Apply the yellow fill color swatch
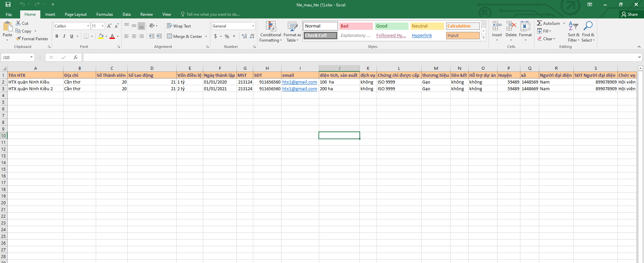Viewport: 644px width, 263px height. click(x=101, y=36)
